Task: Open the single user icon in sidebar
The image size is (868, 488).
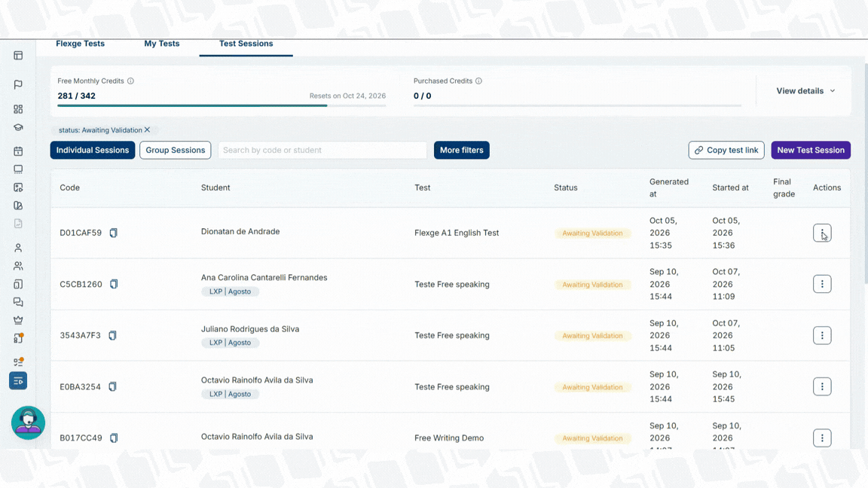Action: click(18, 248)
